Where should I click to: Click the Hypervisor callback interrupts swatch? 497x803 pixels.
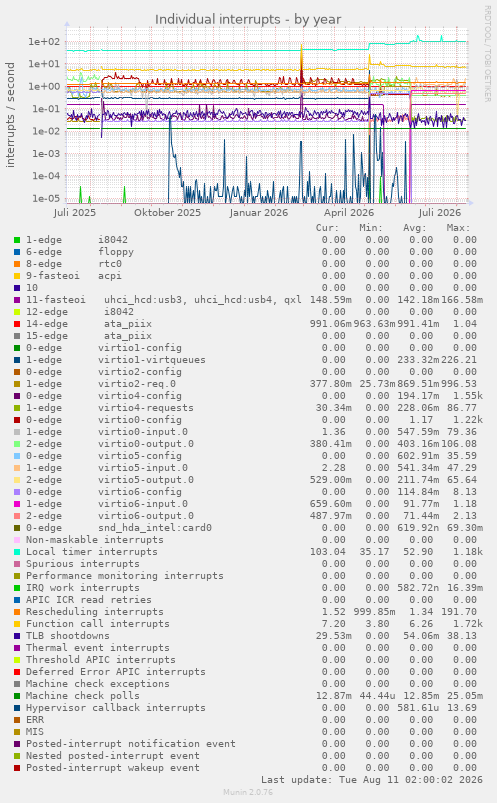17,708
